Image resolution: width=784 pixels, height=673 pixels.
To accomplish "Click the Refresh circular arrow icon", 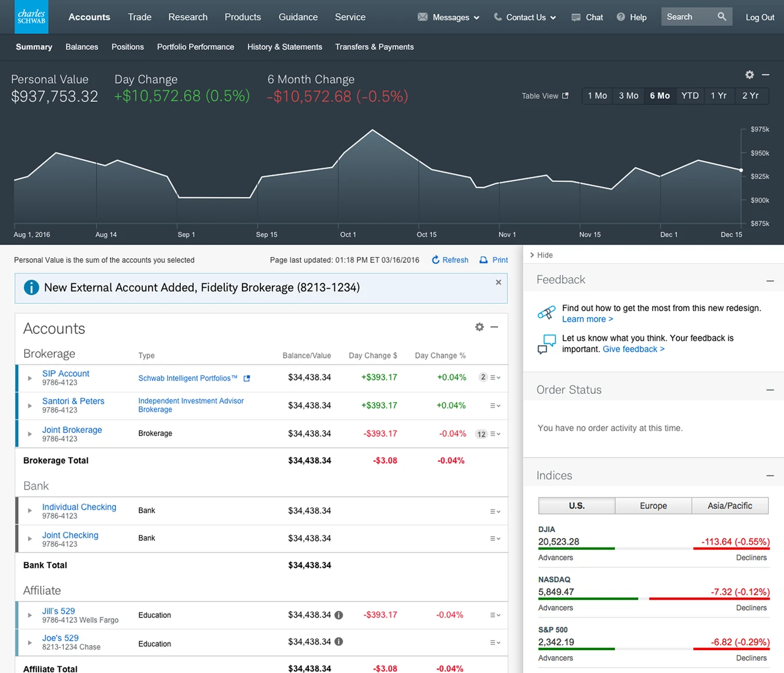I will tap(435, 260).
